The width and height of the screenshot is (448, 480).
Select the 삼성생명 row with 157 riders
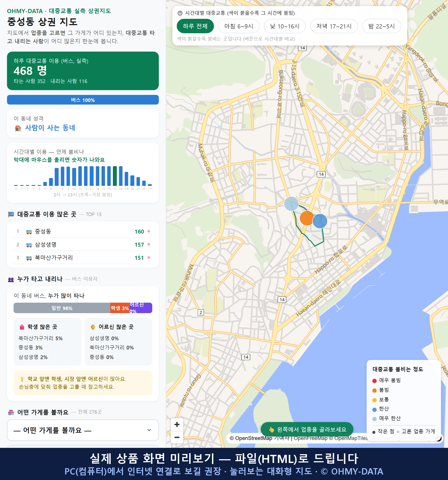point(83,244)
